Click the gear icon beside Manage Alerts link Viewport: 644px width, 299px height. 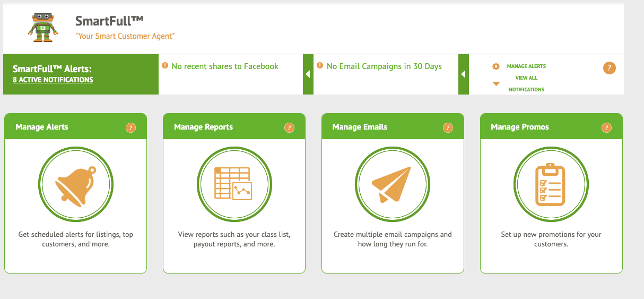tap(496, 66)
